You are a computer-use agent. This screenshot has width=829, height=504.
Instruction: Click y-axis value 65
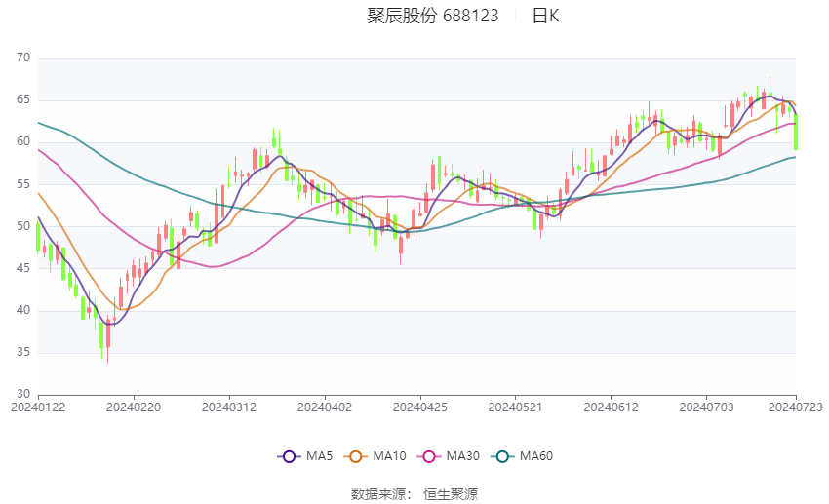(x=23, y=99)
